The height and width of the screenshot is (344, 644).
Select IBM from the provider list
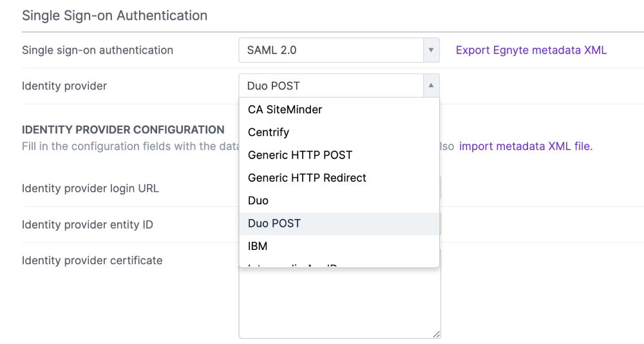(x=339, y=246)
